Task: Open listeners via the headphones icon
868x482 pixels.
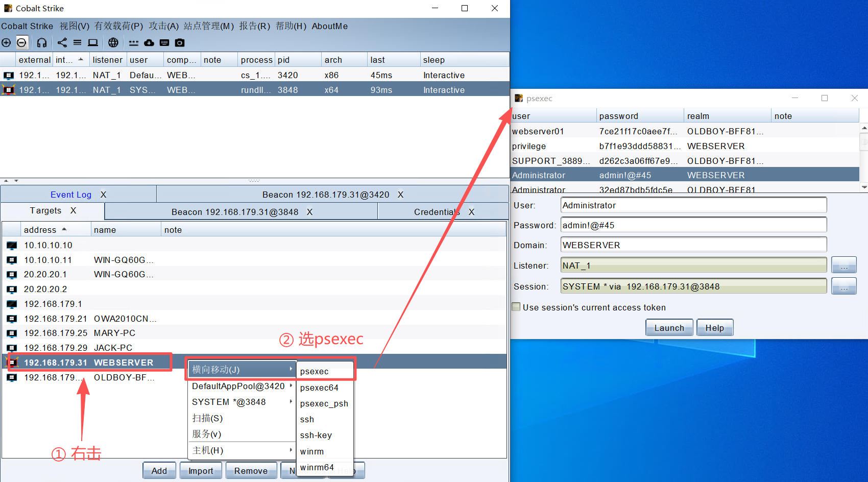Action: click(x=42, y=43)
